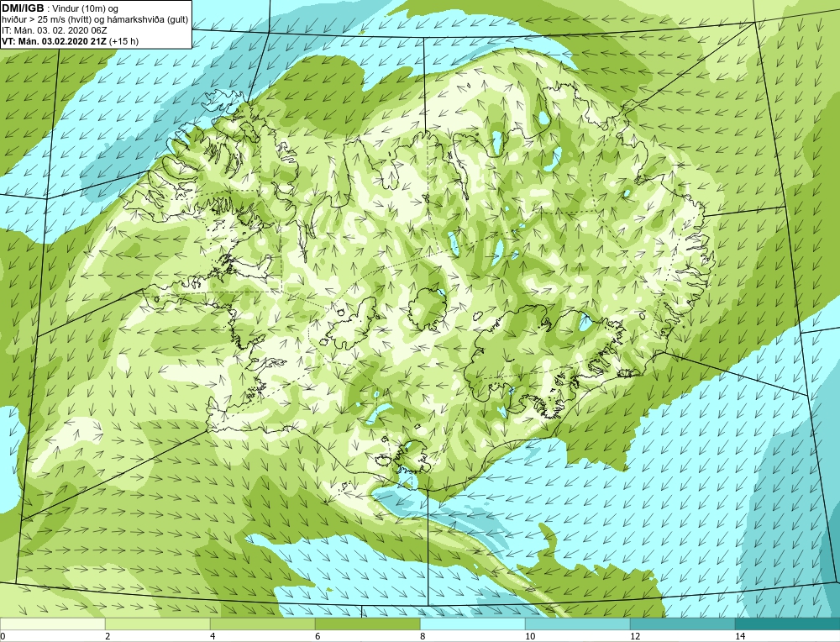The width and height of the screenshot is (840, 642).
Task: Click the 'hviður > 25 m/s (hvítt)' caption line
Action: [x=94, y=20]
